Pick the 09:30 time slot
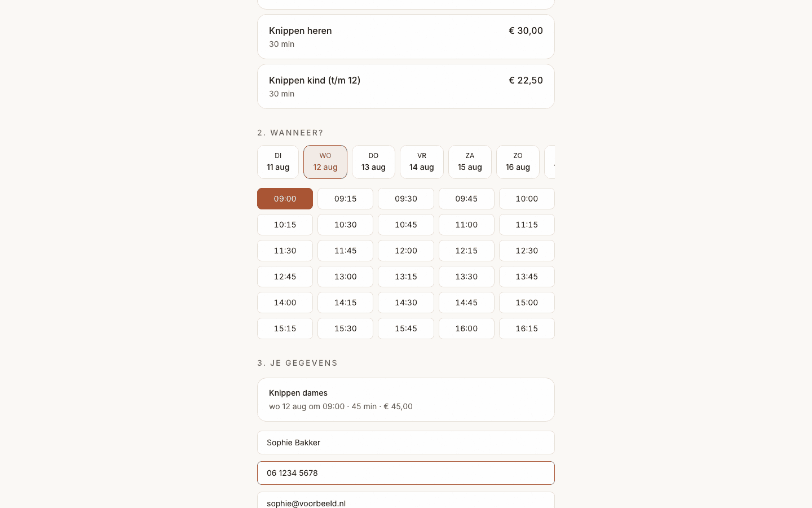The width and height of the screenshot is (812, 508). coord(406,199)
